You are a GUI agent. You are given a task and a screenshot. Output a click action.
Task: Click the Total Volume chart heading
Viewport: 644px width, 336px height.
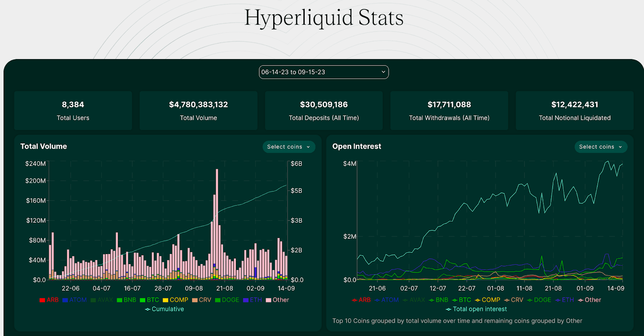coord(43,146)
